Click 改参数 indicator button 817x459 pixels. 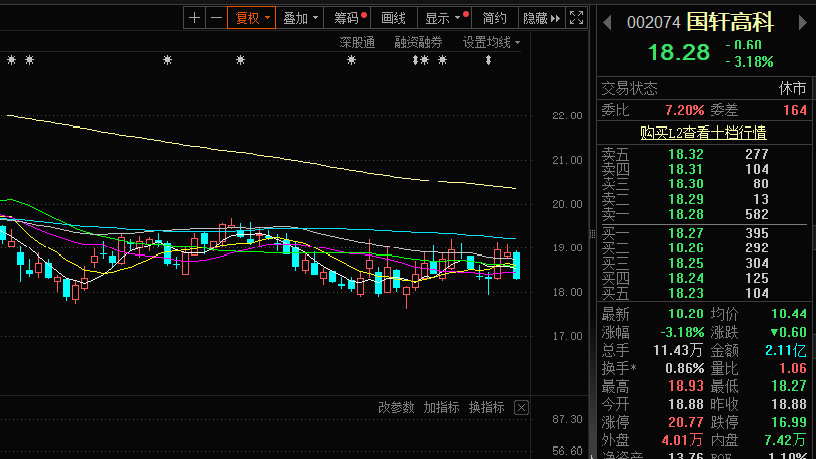[396, 407]
